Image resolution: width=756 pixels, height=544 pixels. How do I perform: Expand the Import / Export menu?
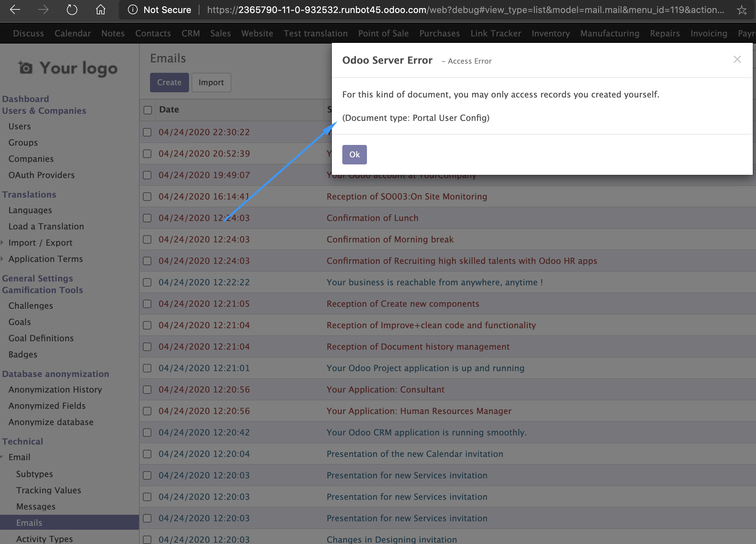[40, 242]
